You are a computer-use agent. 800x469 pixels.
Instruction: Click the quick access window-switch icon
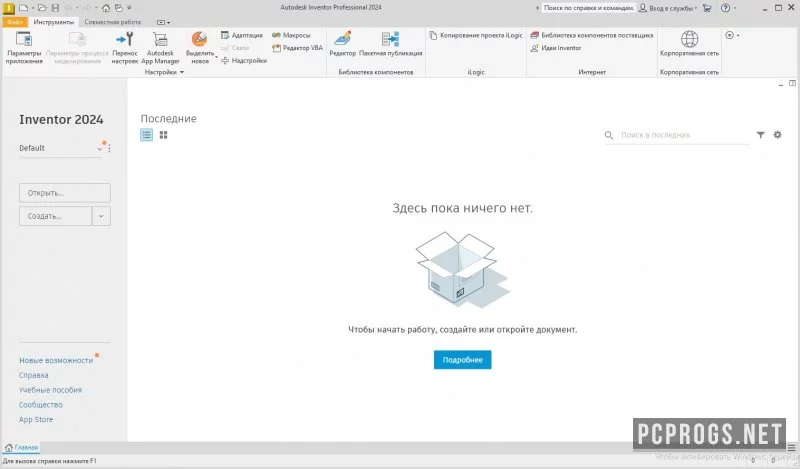pyautogui.click(x=118, y=8)
